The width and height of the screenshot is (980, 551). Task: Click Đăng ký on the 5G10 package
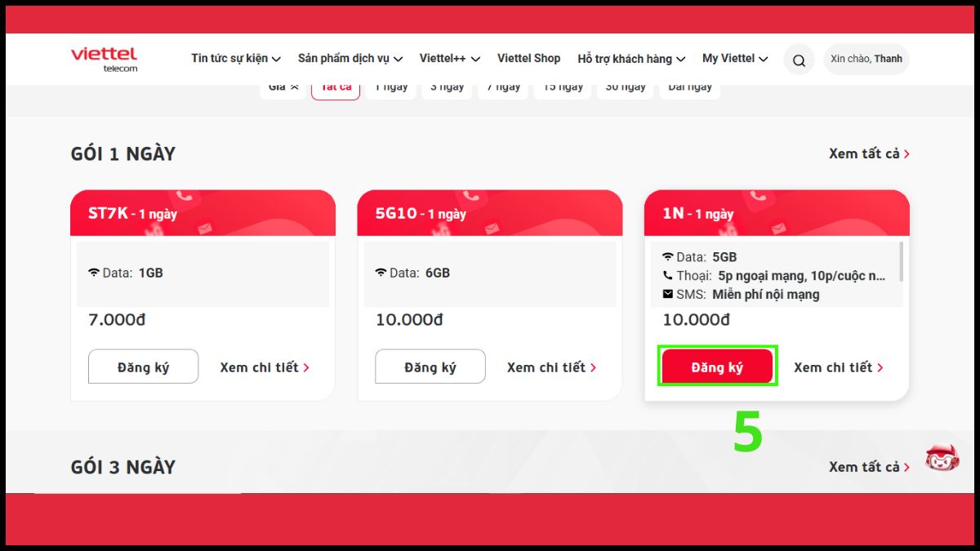tap(430, 367)
